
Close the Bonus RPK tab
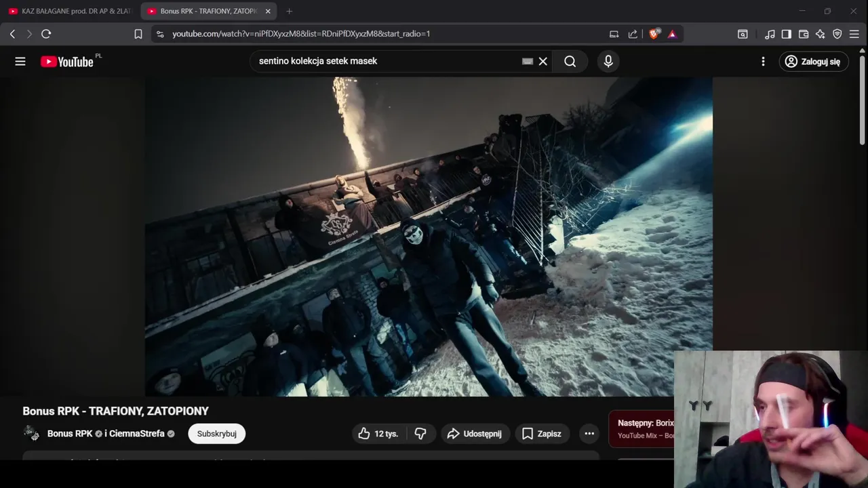click(268, 12)
